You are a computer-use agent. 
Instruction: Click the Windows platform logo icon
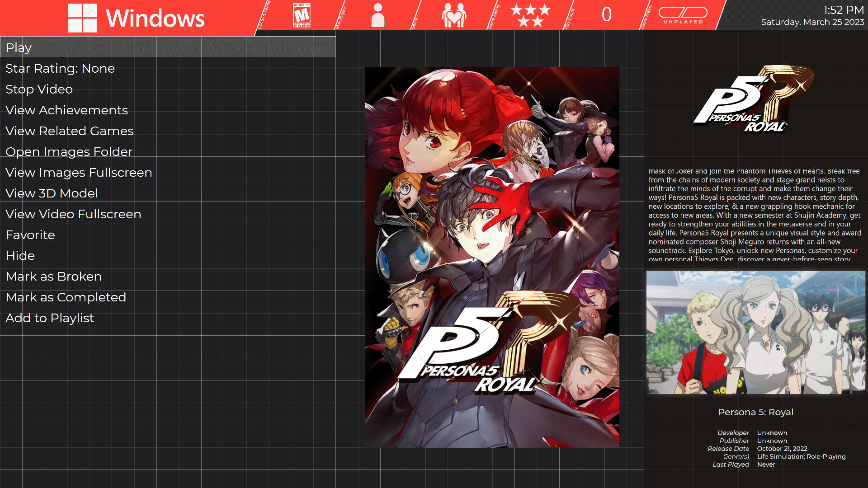(x=82, y=18)
